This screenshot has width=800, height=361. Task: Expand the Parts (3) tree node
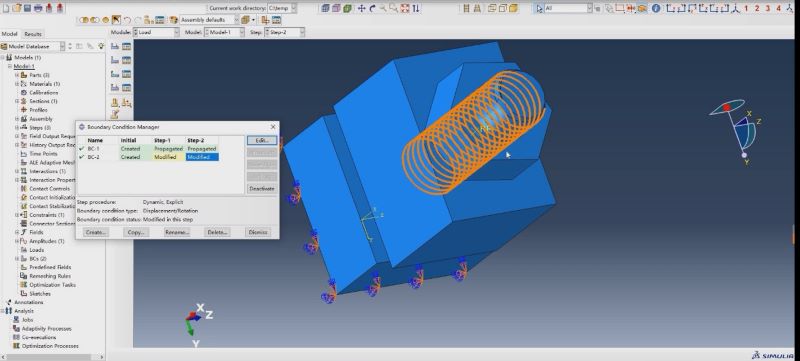17,75
